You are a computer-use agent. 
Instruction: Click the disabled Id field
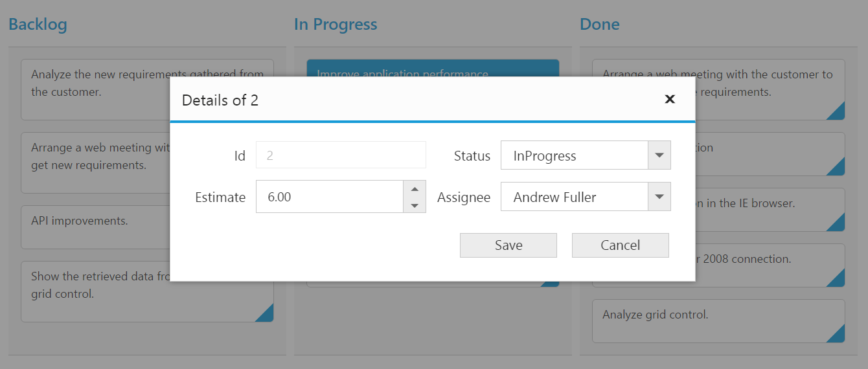341,155
